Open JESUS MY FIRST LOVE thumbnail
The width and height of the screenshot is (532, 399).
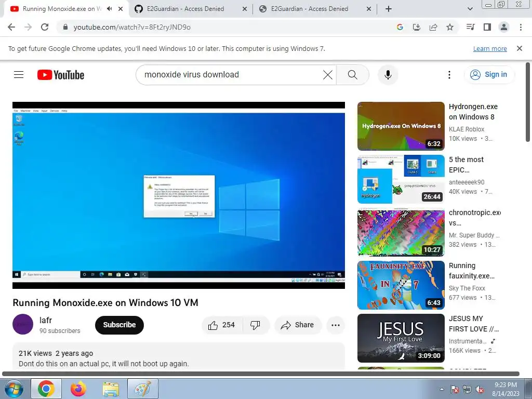[x=401, y=338]
